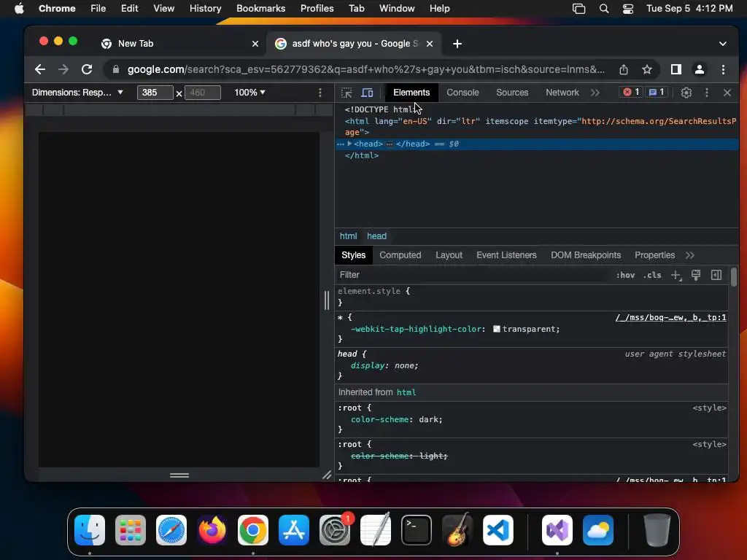Click the red error count badge
The height and width of the screenshot is (560, 747).
631,93
